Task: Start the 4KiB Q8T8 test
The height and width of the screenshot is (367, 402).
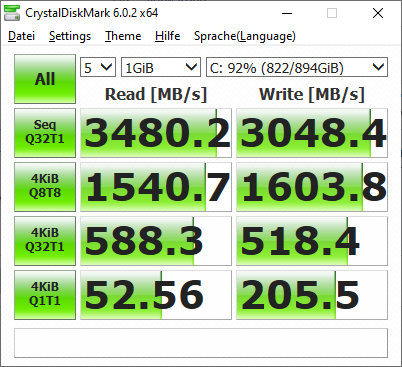Action: (x=45, y=187)
